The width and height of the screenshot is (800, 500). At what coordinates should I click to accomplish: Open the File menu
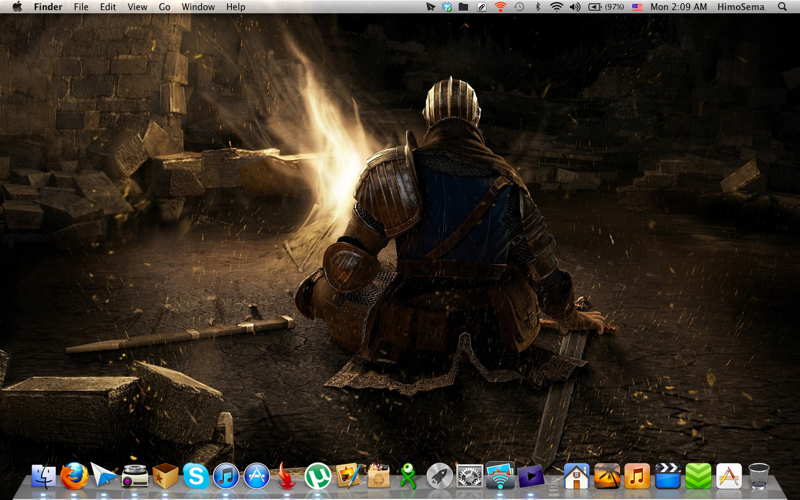coord(81,7)
